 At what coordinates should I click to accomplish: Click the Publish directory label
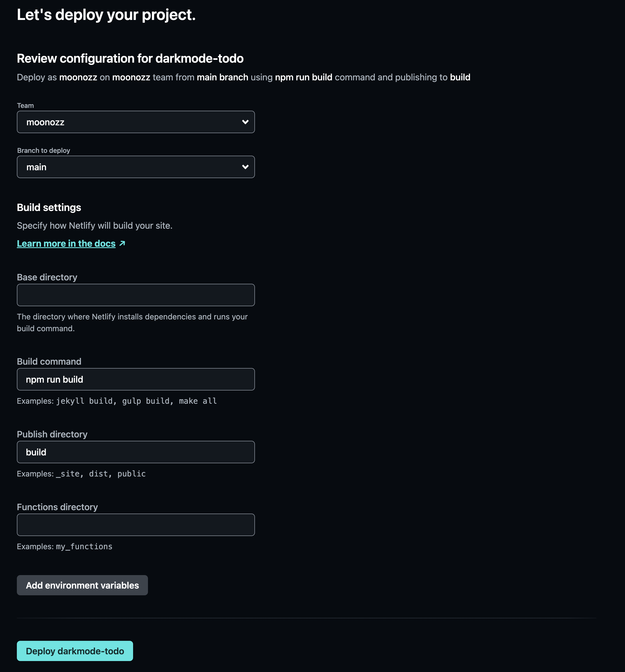click(52, 434)
